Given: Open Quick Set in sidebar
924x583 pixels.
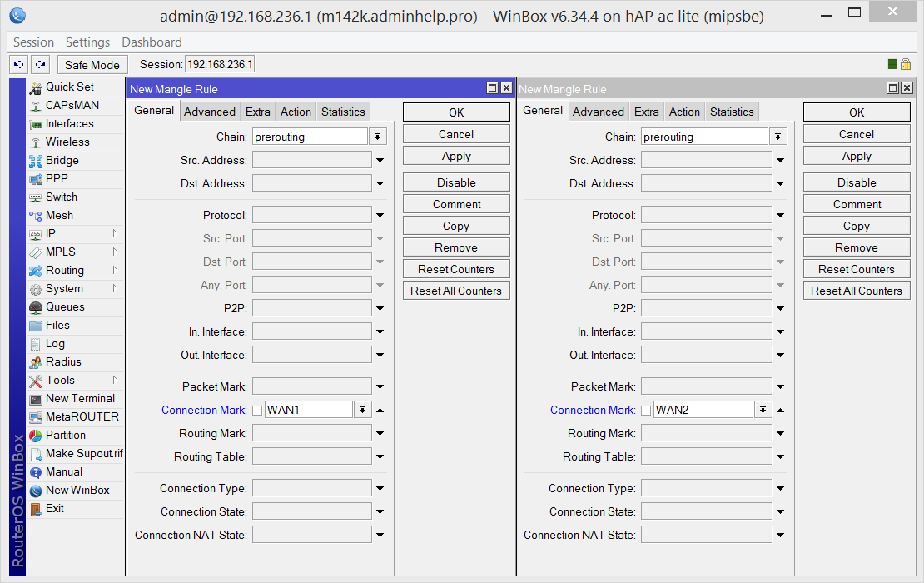Looking at the screenshot, I should tap(76, 87).
